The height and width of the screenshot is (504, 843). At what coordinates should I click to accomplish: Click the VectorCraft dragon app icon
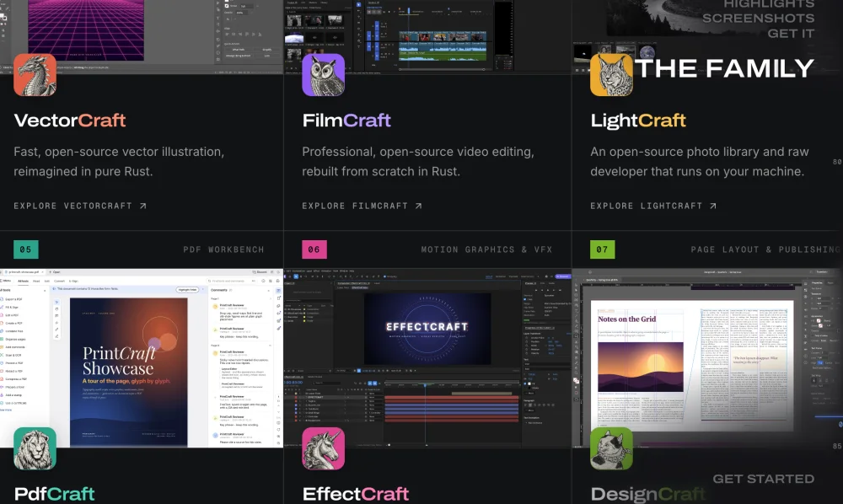[35, 75]
